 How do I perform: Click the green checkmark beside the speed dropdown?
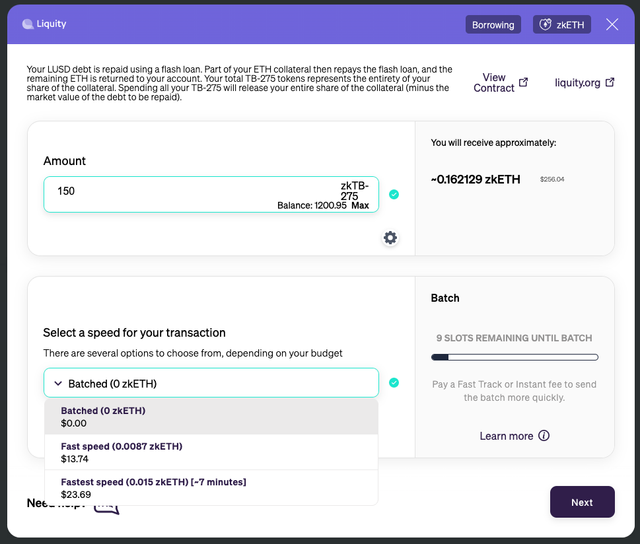point(394,382)
